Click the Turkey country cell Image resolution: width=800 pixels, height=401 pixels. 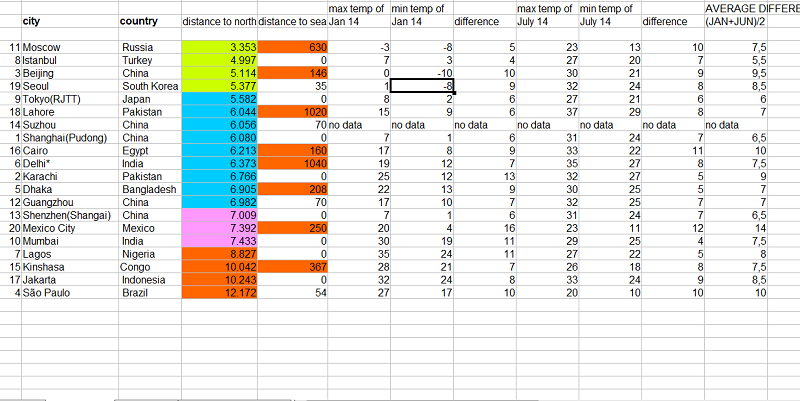click(150, 60)
